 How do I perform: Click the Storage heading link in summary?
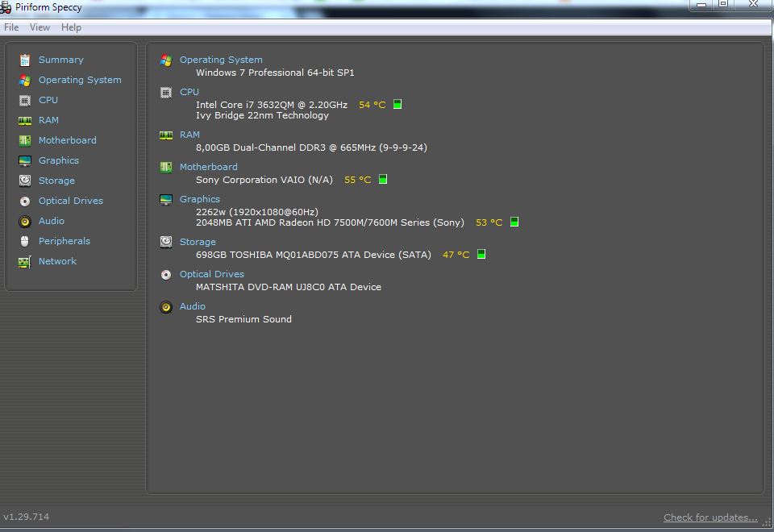click(x=198, y=242)
